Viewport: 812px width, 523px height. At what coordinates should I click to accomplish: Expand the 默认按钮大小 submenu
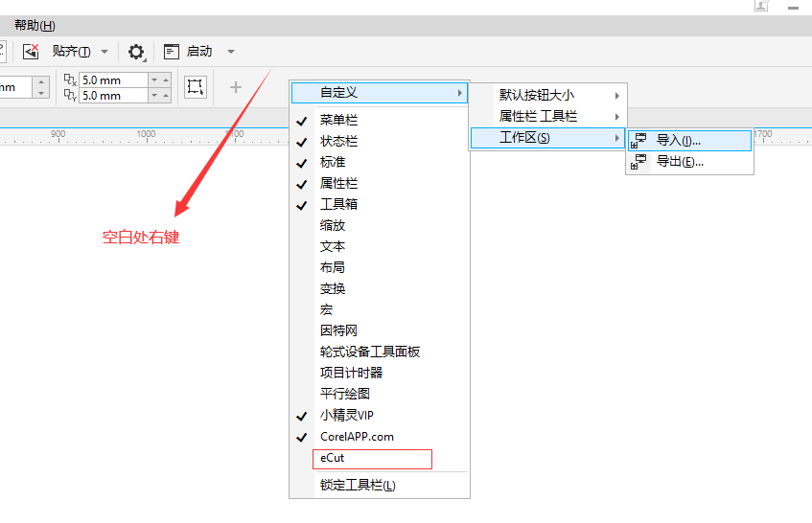pos(548,95)
